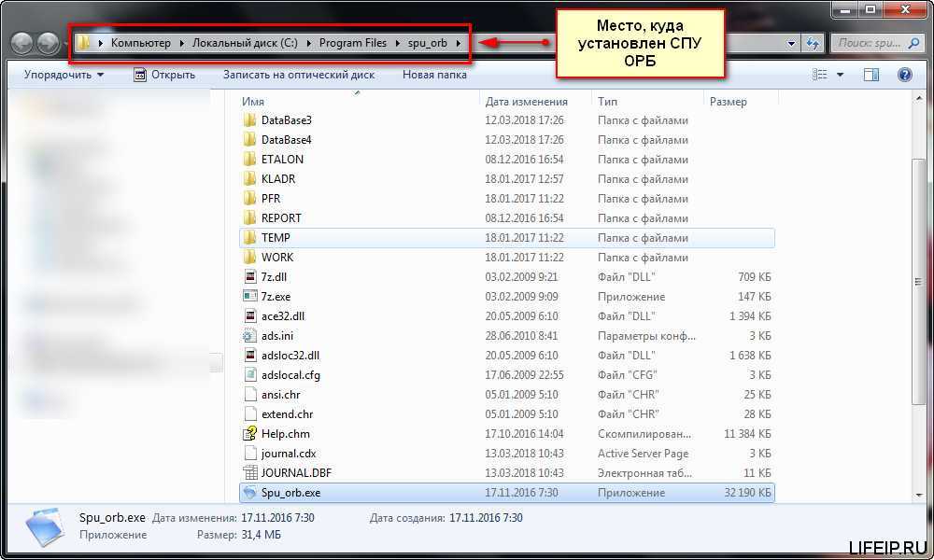Create folder with Новая папка
Screen dimensions: 934x560
click(434, 75)
